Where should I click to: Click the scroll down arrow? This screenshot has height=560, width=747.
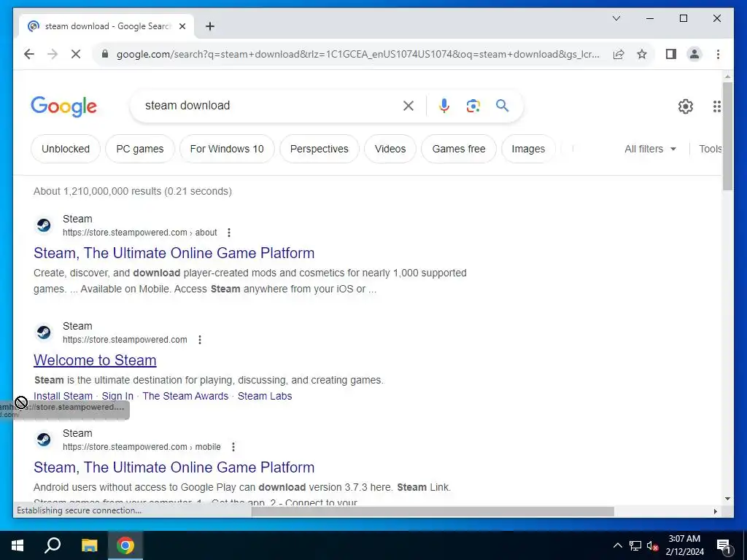(727, 499)
